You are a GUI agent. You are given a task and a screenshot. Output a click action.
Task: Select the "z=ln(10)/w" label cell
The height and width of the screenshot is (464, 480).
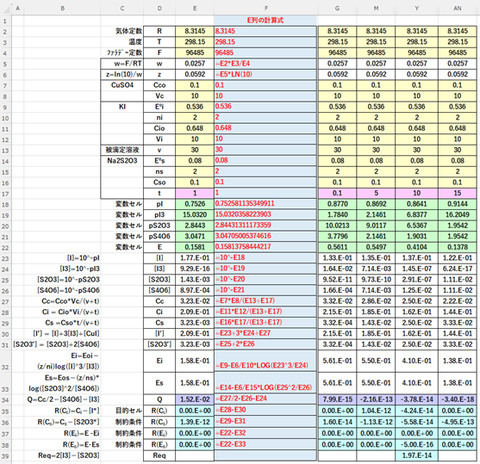(x=122, y=75)
